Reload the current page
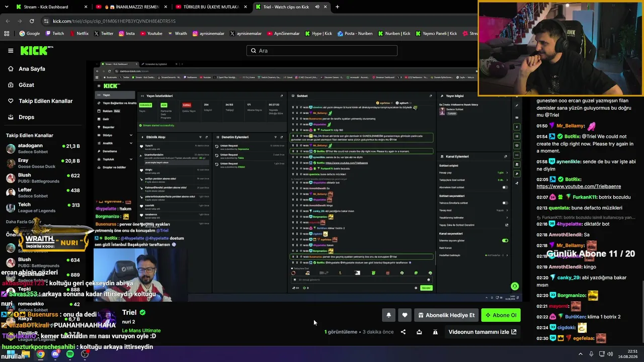Viewport: 644px width, 362px height. click(32, 21)
